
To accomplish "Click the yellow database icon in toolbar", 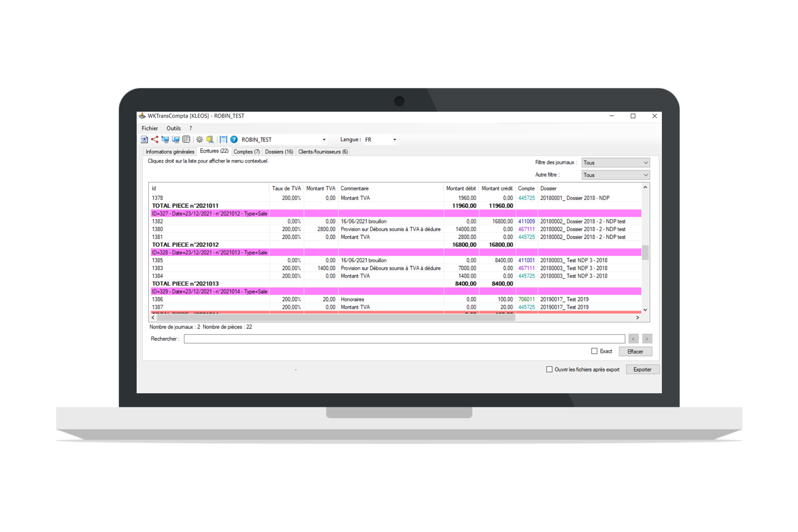I will coord(210,139).
